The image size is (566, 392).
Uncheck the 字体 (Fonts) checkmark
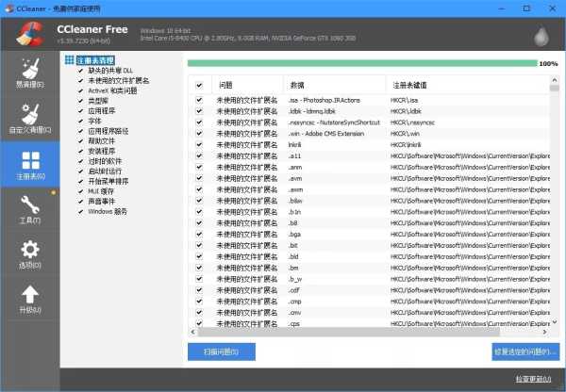click(x=81, y=121)
